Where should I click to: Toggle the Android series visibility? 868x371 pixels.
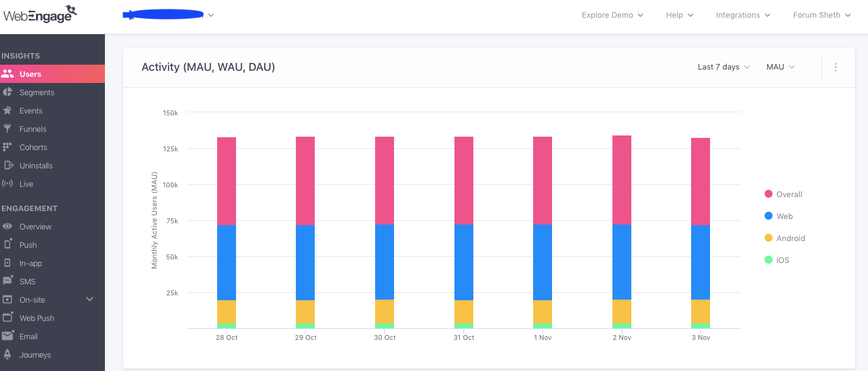(x=768, y=238)
